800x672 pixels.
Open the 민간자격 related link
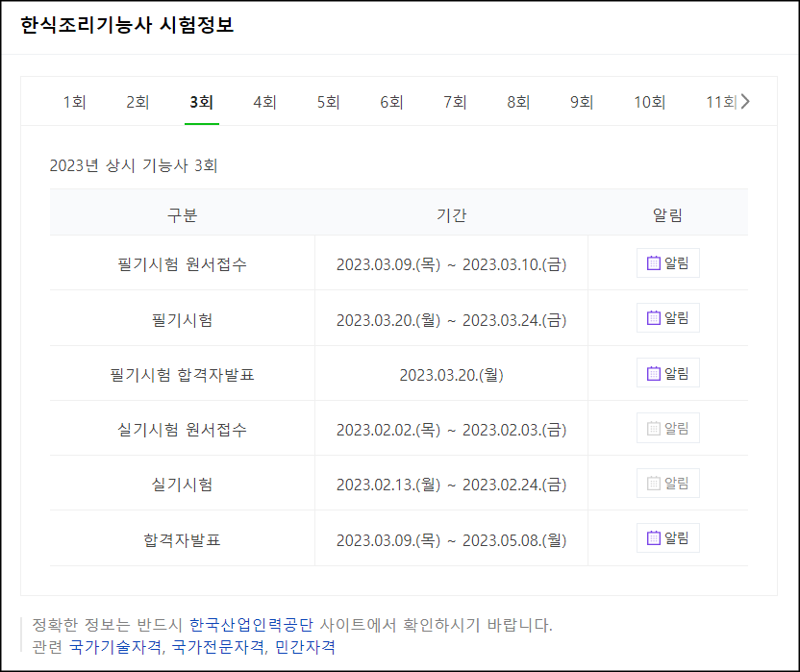[305, 647]
